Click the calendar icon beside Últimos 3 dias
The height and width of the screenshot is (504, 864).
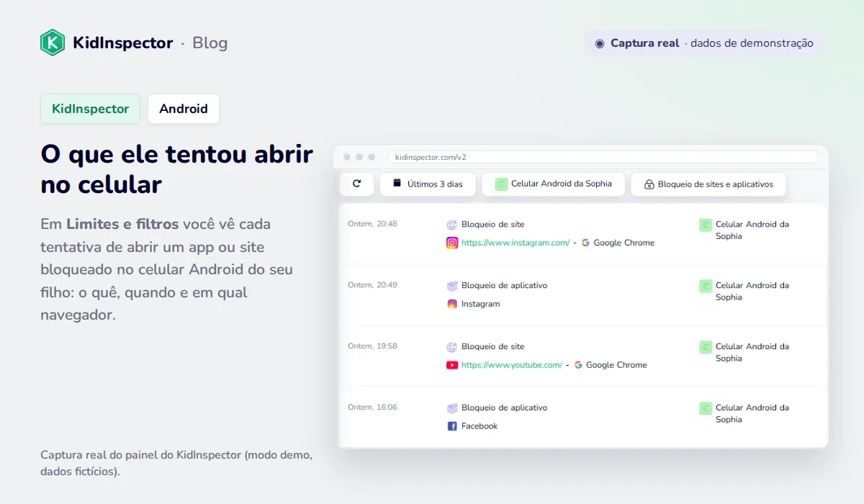click(397, 183)
